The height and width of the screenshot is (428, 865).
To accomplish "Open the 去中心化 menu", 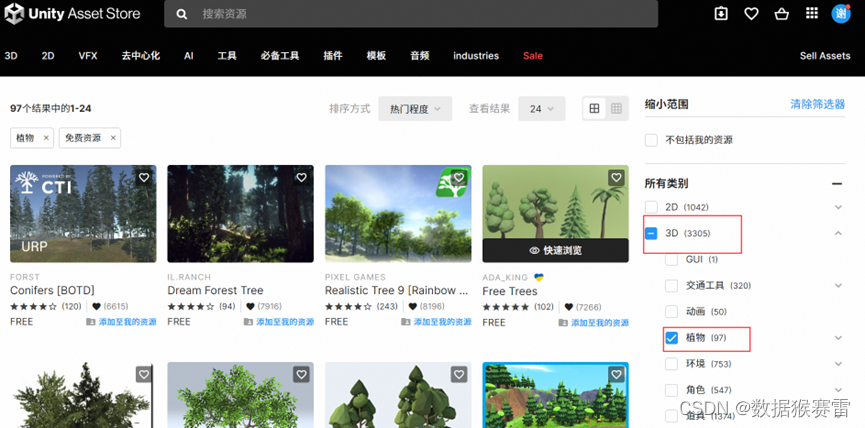I will point(141,56).
